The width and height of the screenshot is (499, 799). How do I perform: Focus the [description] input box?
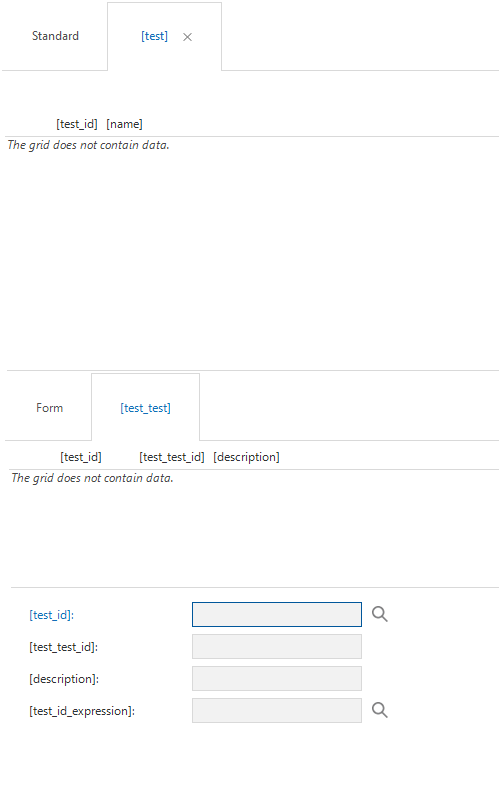[x=277, y=678]
